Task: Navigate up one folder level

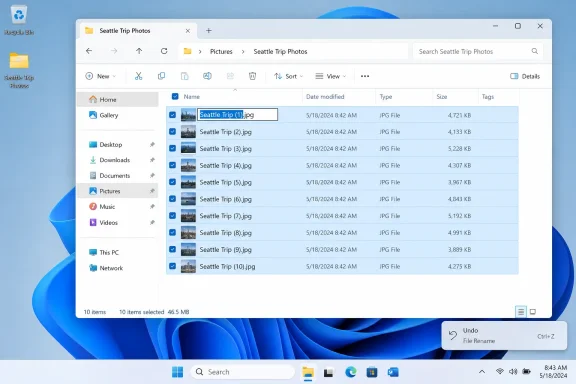Action: point(139,51)
